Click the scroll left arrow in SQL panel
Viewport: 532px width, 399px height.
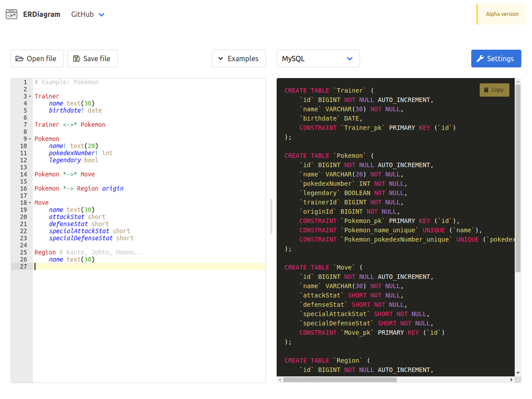(x=280, y=380)
